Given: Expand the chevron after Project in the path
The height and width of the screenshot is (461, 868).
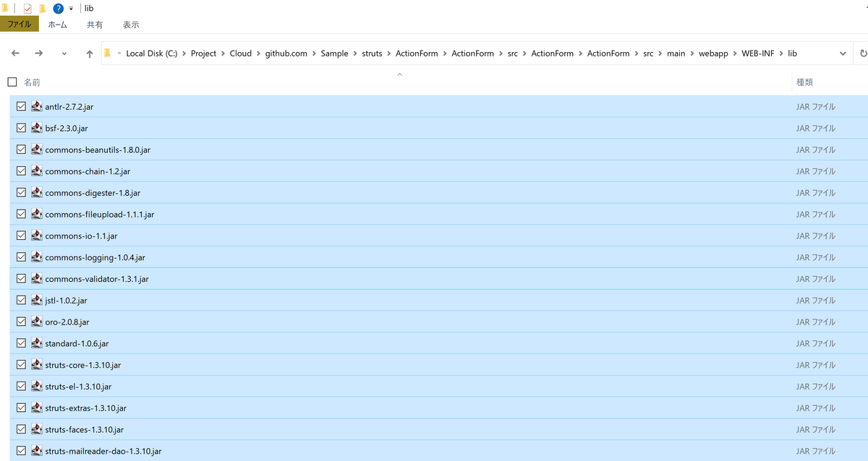Looking at the screenshot, I should pyautogui.click(x=223, y=53).
